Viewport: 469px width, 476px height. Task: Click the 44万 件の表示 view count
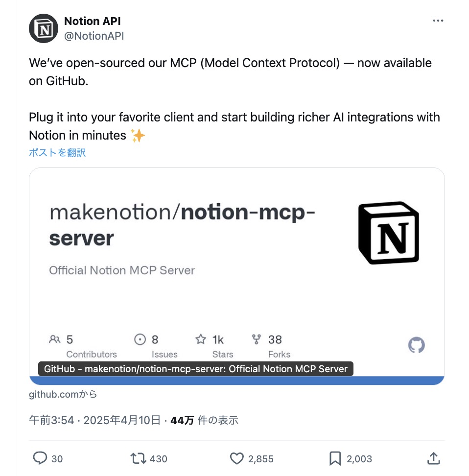[204, 420]
